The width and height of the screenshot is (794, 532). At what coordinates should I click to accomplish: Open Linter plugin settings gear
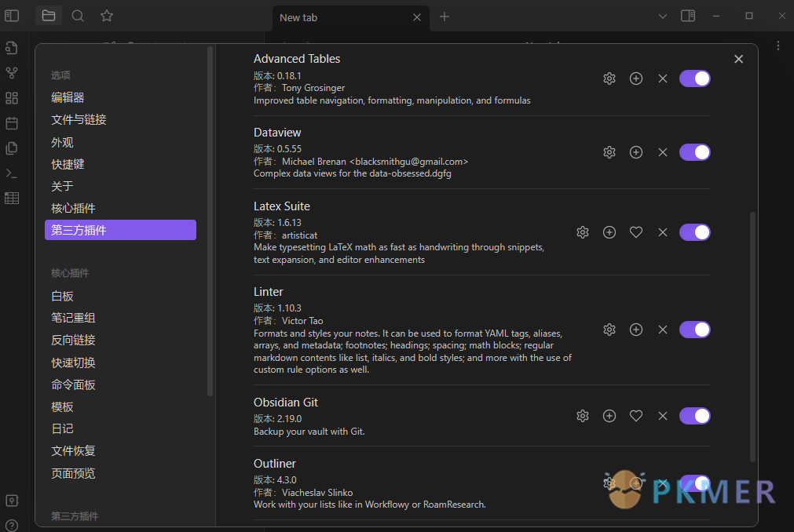609,330
